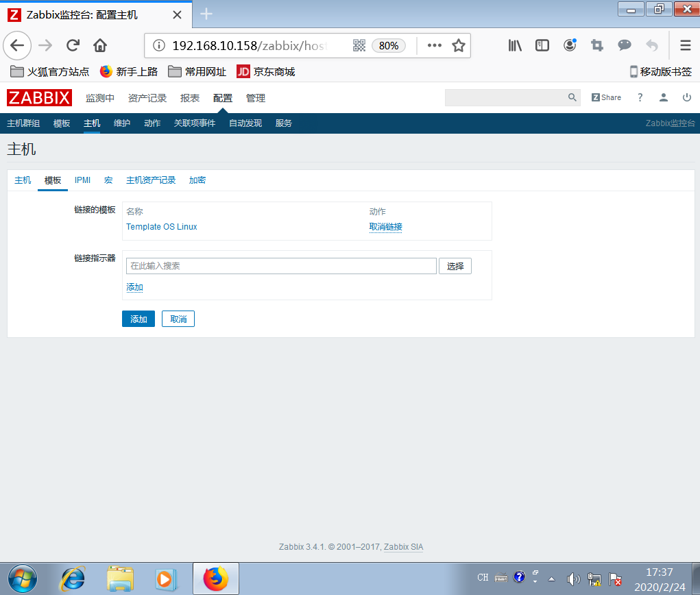Open Template OS Linux link
700x595 pixels.
click(162, 227)
